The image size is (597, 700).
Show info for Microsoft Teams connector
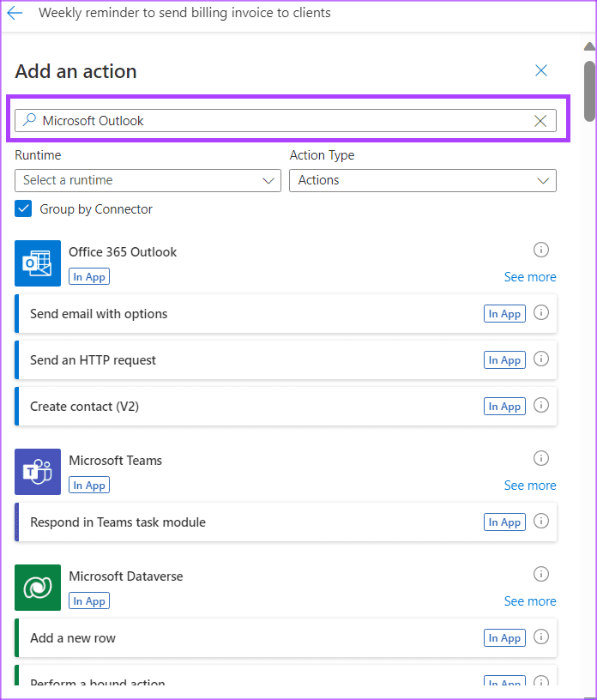(541, 458)
